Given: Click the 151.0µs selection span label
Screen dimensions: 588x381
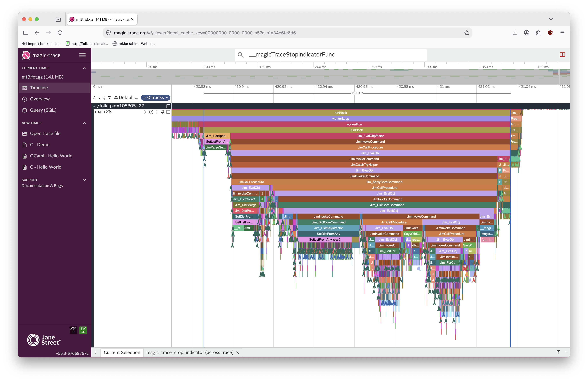Looking at the screenshot, I should [357, 93].
